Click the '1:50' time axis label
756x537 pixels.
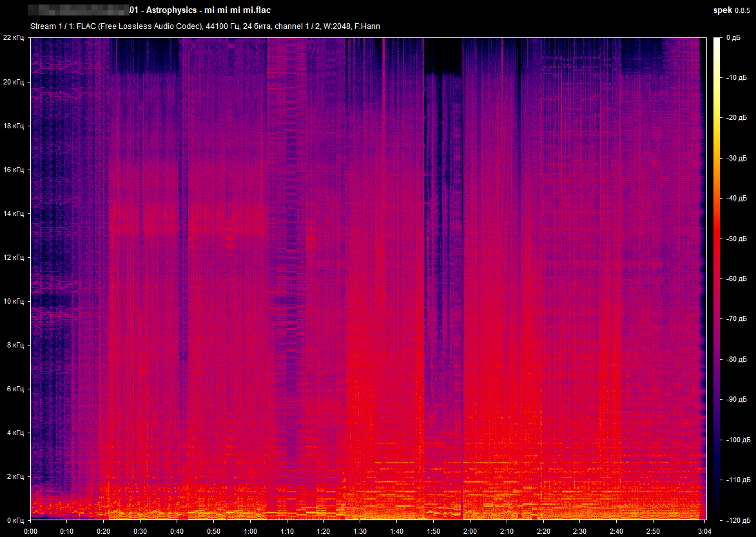click(434, 531)
